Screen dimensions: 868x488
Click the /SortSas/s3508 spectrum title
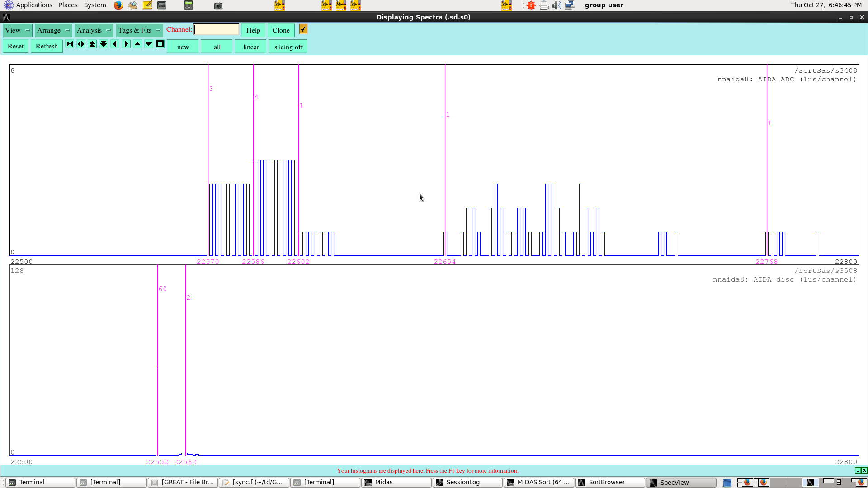[826, 271]
